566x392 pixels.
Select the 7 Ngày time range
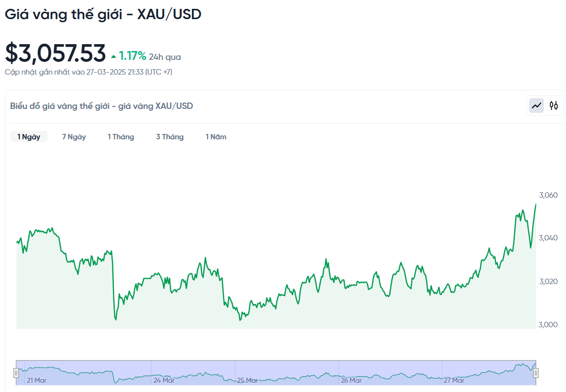click(x=74, y=137)
